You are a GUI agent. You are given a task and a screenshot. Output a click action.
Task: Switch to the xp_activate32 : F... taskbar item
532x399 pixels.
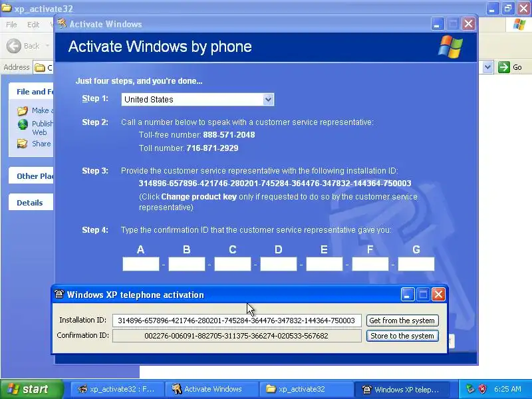(x=117, y=389)
